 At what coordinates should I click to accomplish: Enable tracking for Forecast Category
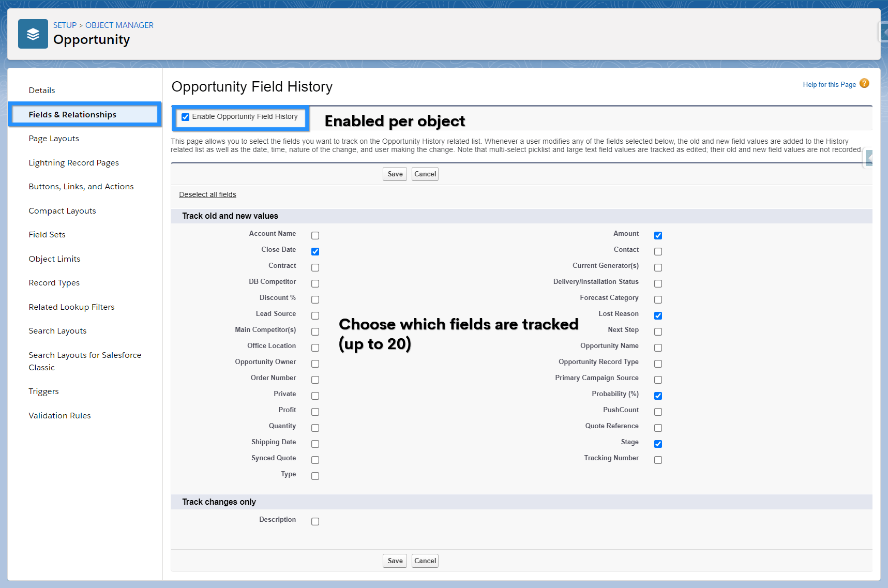(x=658, y=299)
